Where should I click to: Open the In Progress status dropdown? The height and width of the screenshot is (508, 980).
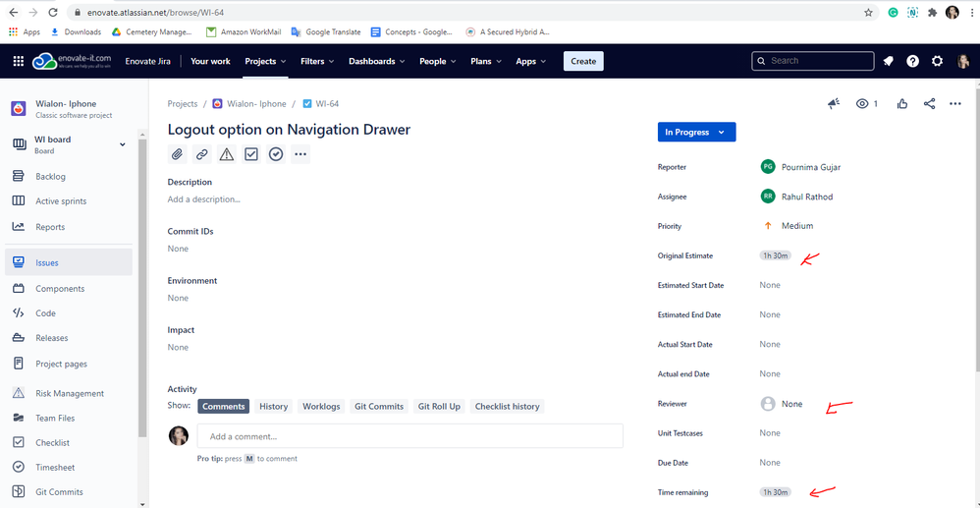click(x=696, y=132)
